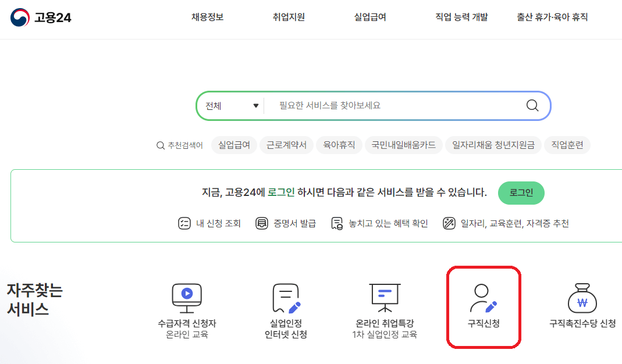
Task: Click the green 로그인 button
Action: click(521, 192)
